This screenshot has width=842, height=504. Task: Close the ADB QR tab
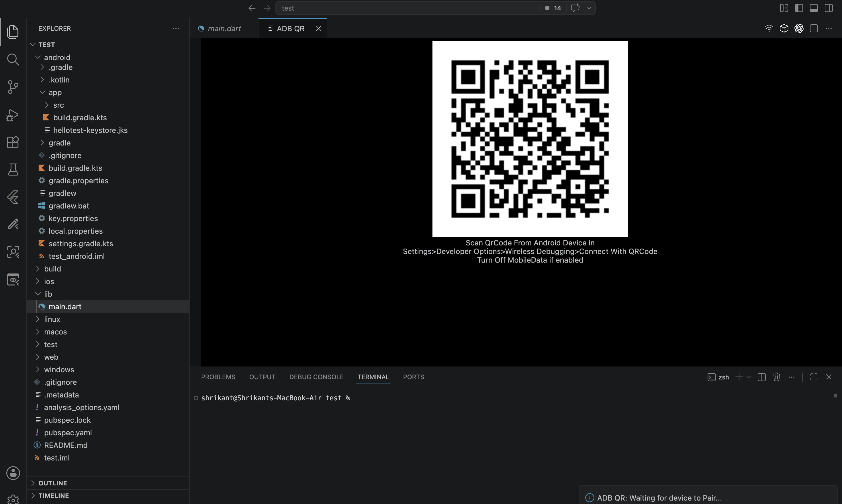point(318,29)
